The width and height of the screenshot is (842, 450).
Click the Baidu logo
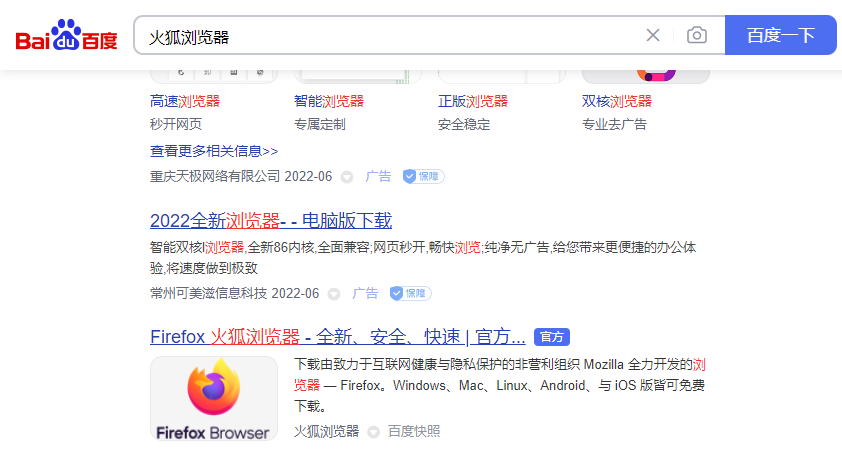[66, 36]
